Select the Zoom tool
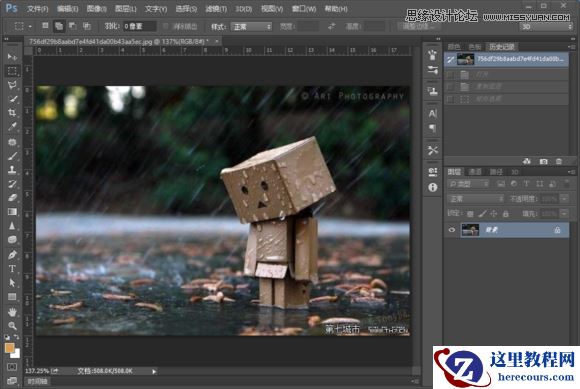This screenshot has height=389, width=580. tap(12, 326)
